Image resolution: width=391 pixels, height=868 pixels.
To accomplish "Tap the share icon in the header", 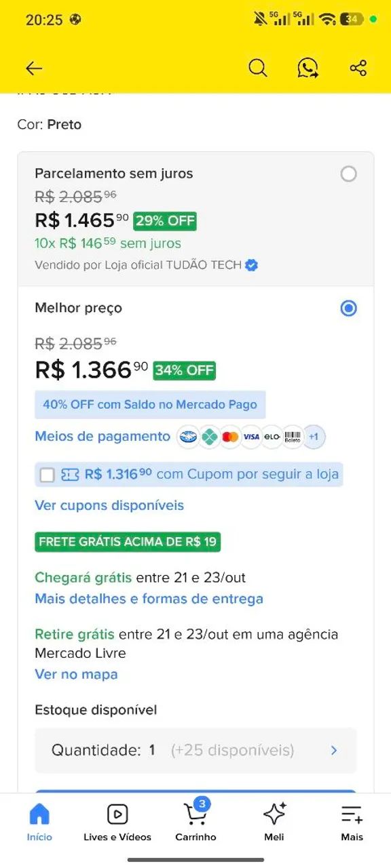I will [358, 68].
